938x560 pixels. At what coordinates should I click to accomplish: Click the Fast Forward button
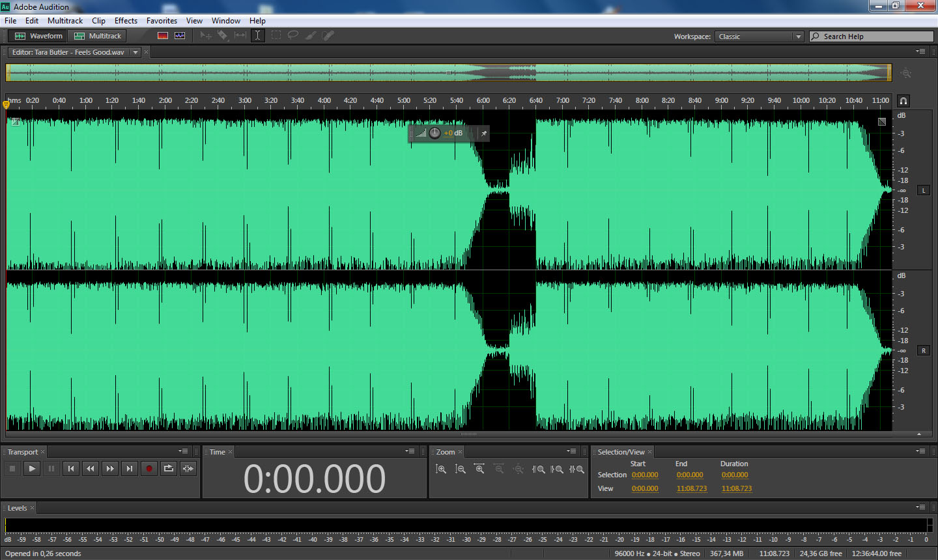point(110,468)
